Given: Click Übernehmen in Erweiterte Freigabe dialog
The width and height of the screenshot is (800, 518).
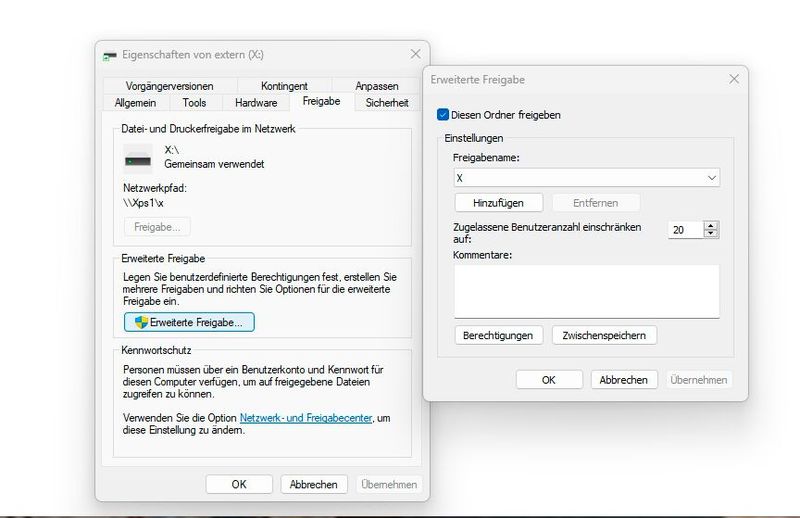Looking at the screenshot, I should pyautogui.click(x=698, y=380).
